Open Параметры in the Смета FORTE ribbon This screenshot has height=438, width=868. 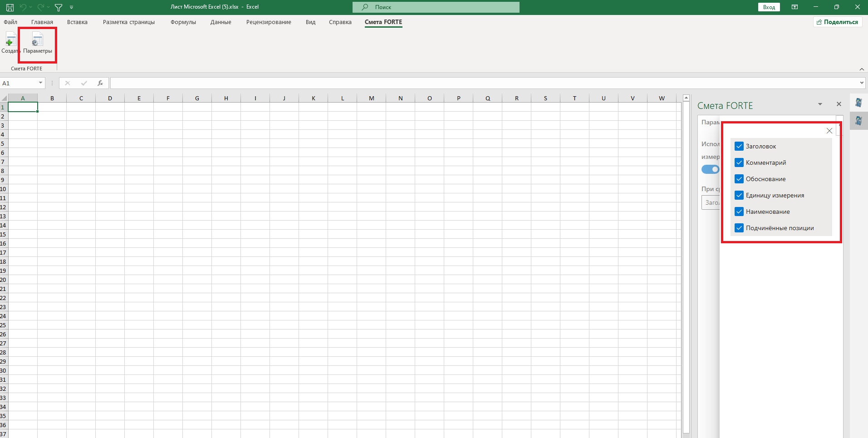pos(38,44)
